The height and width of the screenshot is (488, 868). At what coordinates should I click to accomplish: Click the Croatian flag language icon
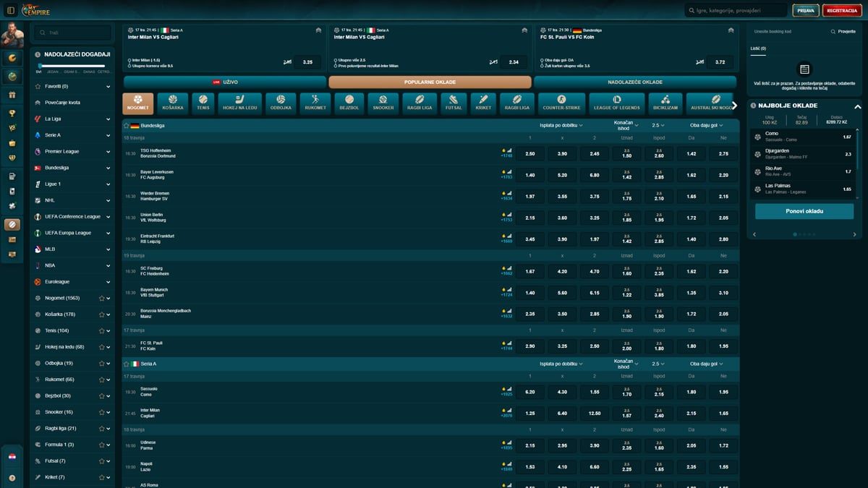[12, 457]
